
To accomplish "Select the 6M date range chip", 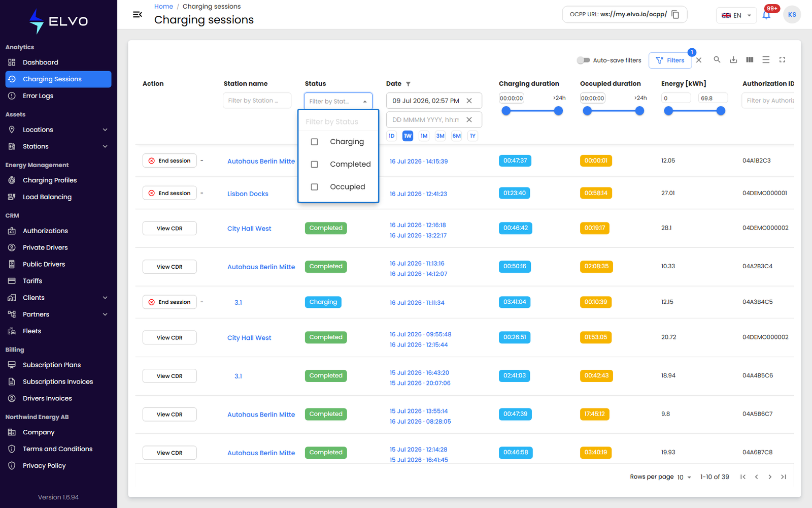I will tap(456, 136).
